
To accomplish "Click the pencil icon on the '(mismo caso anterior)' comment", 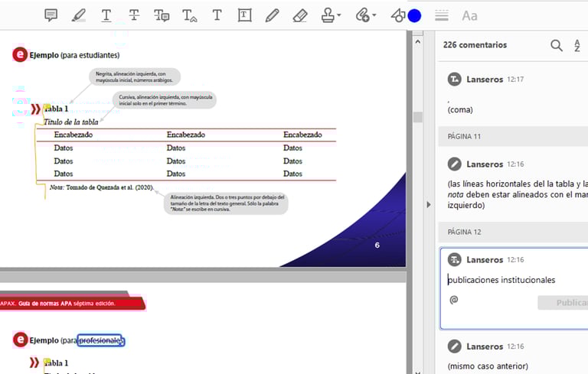I will coord(455,346).
